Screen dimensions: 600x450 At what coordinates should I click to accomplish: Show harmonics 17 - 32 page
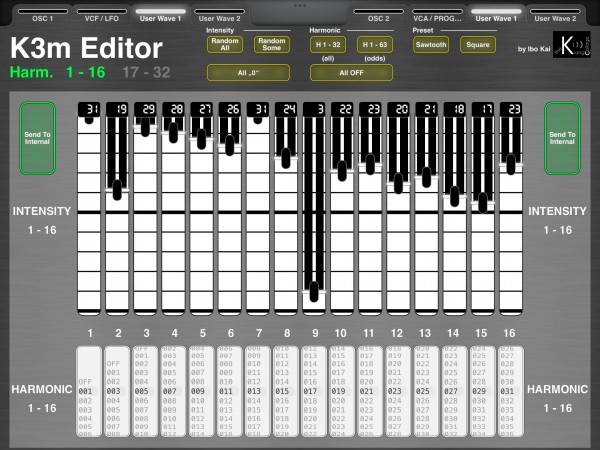(x=146, y=72)
